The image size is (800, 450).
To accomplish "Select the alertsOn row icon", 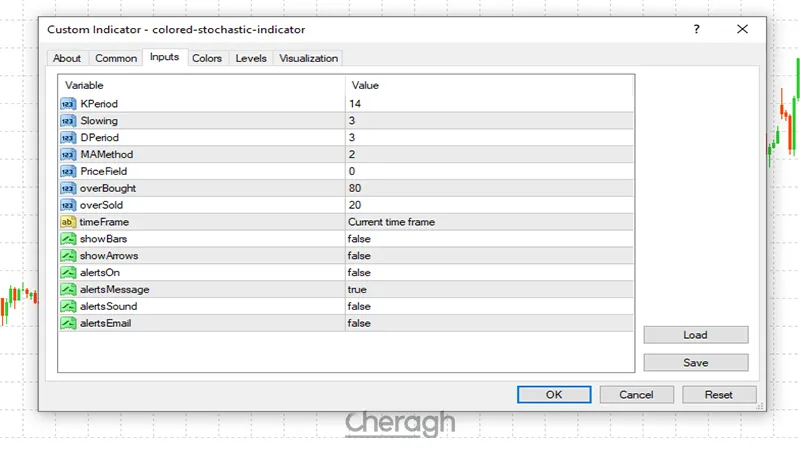I will tap(68, 273).
